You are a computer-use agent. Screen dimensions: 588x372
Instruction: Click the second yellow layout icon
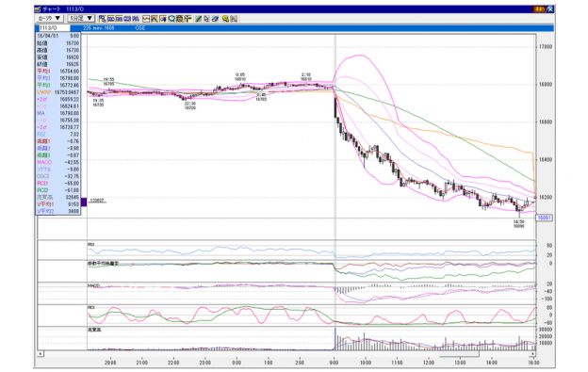tap(119, 19)
